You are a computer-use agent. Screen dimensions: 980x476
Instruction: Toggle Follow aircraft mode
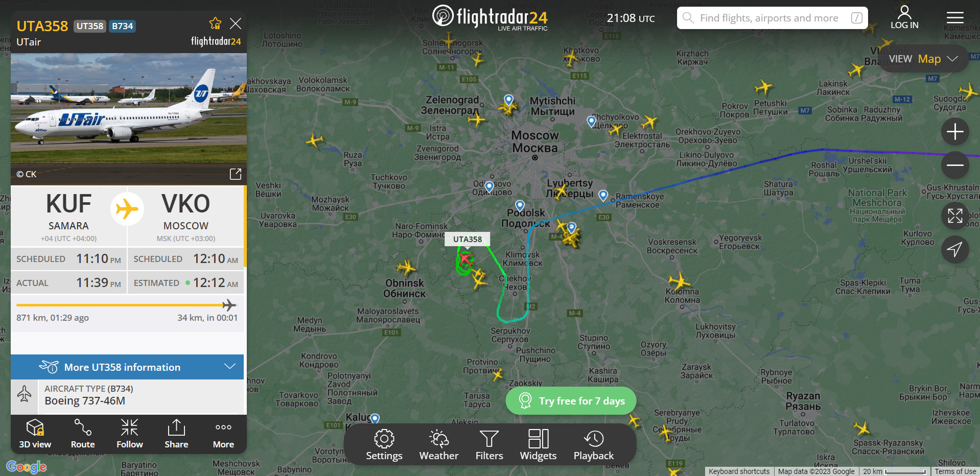pyautogui.click(x=129, y=434)
